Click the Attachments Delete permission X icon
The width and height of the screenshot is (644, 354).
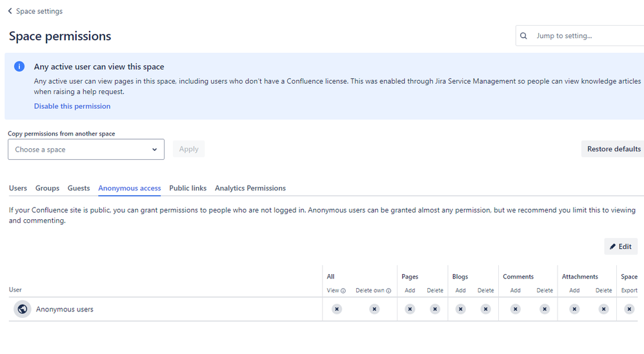point(604,309)
